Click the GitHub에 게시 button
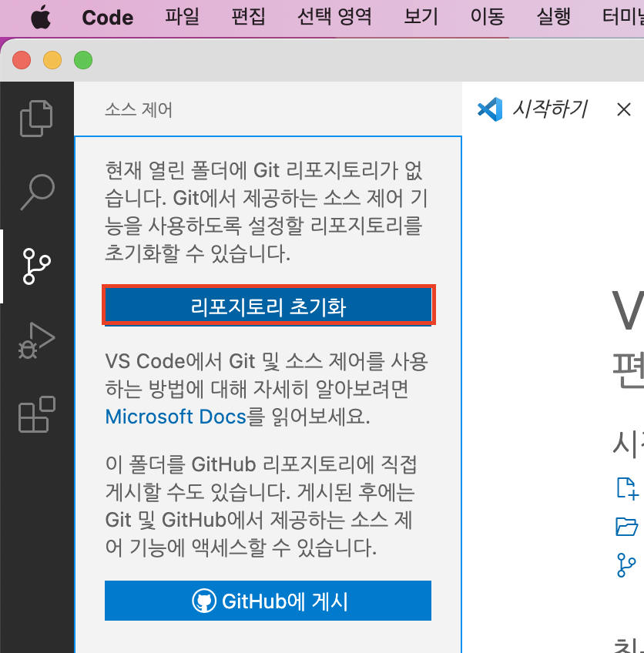Viewport: 644px width, 653px height. [x=268, y=601]
